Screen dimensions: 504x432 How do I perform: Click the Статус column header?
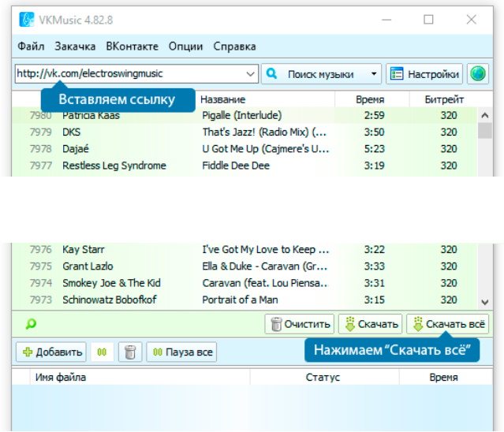tap(324, 377)
